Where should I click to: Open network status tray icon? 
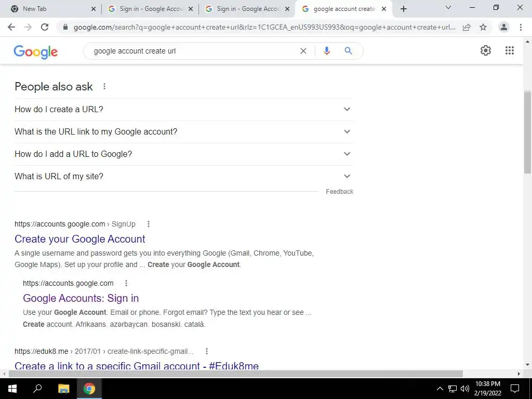click(453, 389)
